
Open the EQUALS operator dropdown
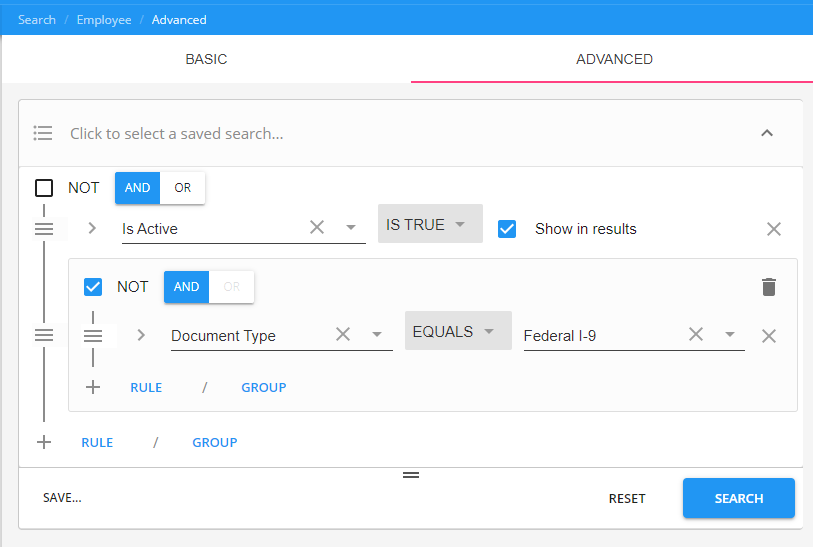[457, 331]
